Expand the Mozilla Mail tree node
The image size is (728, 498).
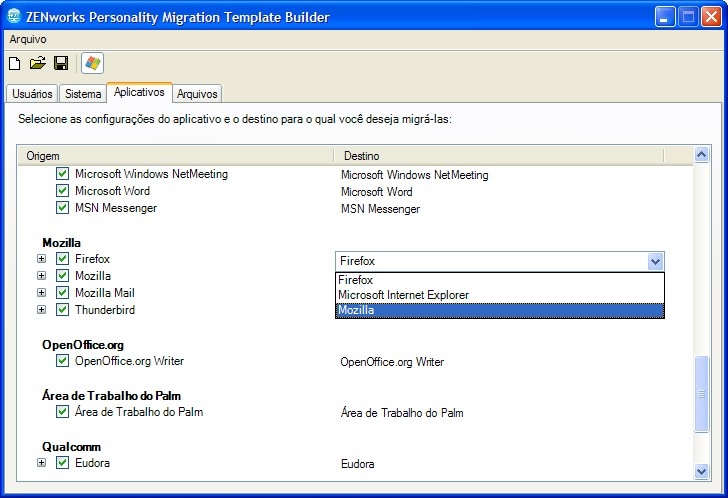(42, 292)
